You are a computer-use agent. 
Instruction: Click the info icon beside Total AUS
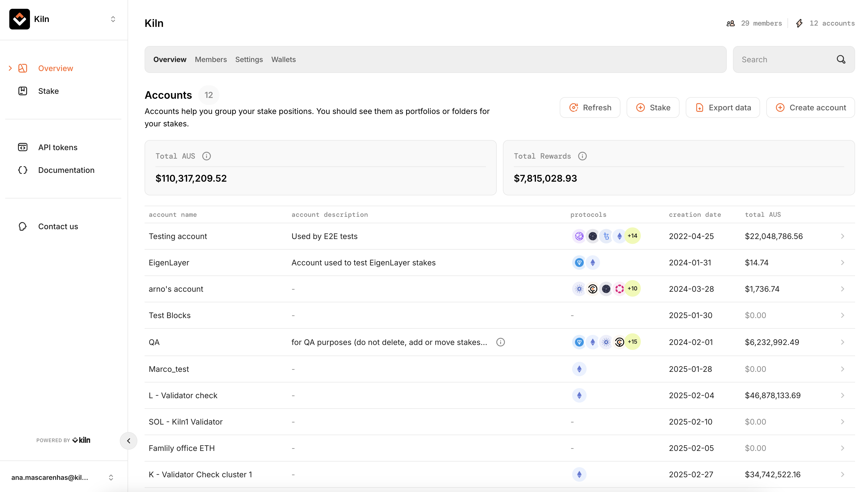(206, 156)
